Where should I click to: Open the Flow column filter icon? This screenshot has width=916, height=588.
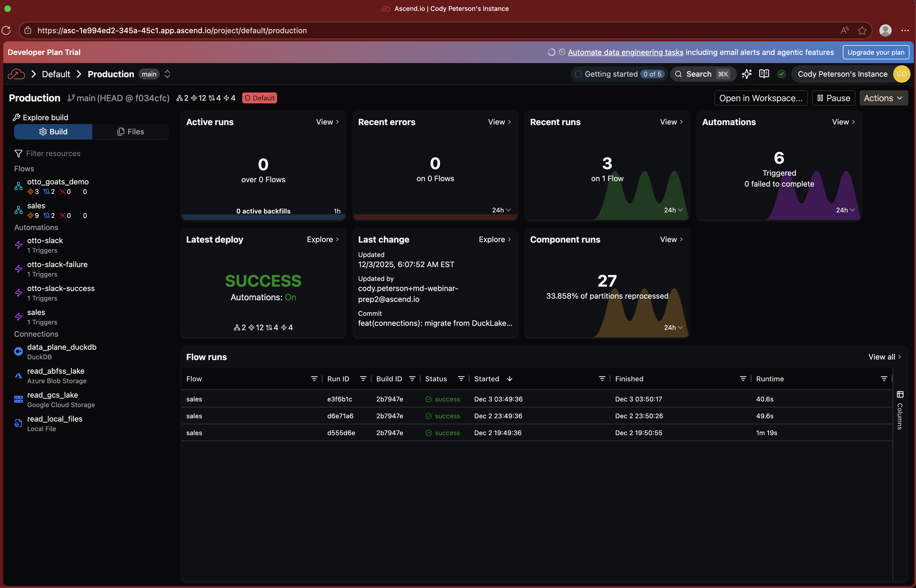pyautogui.click(x=314, y=379)
